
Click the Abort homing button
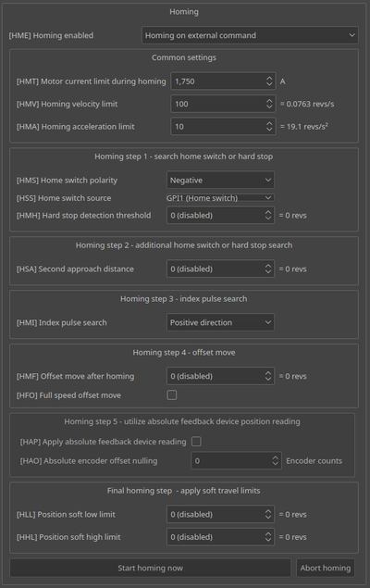click(x=326, y=568)
